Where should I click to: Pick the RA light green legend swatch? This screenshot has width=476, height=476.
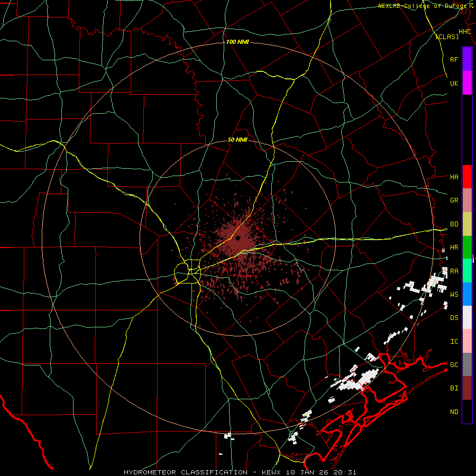click(467, 271)
